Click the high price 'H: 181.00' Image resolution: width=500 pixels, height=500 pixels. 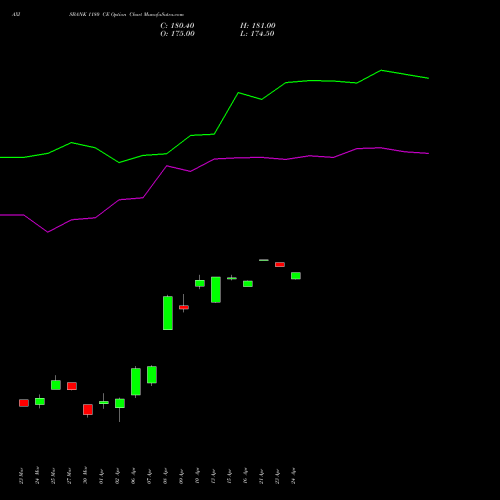[258, 26]
